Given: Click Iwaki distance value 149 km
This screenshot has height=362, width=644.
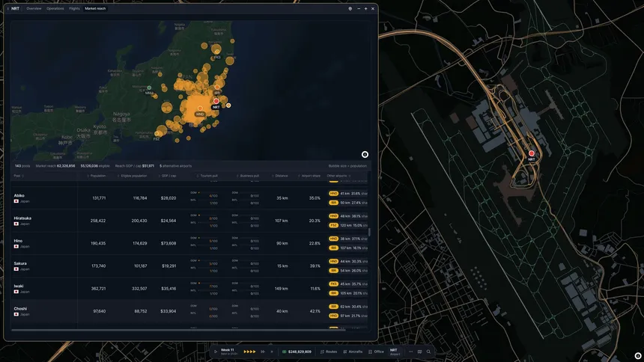Looking at the screenshot, I should tap(282, 289).
